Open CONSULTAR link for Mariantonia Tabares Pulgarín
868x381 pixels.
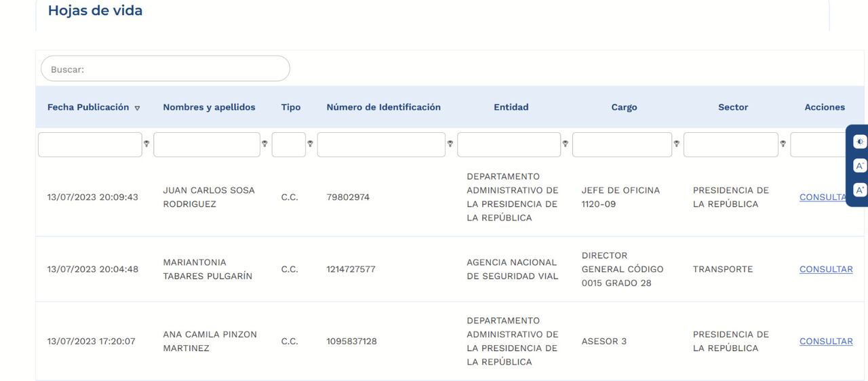[x=826, y=269]
